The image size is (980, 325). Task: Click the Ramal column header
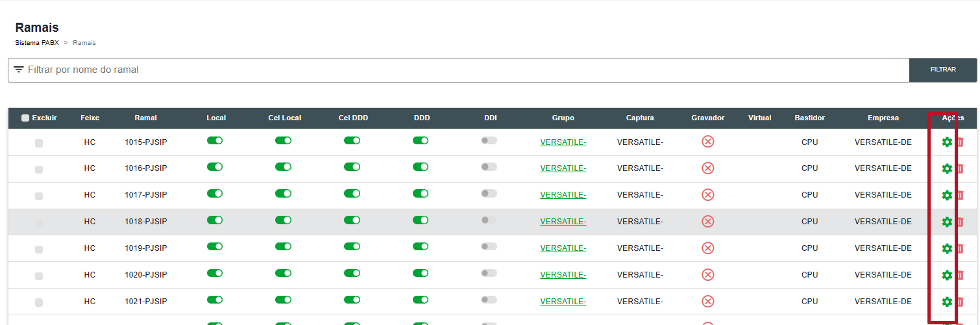coord(145,118)
